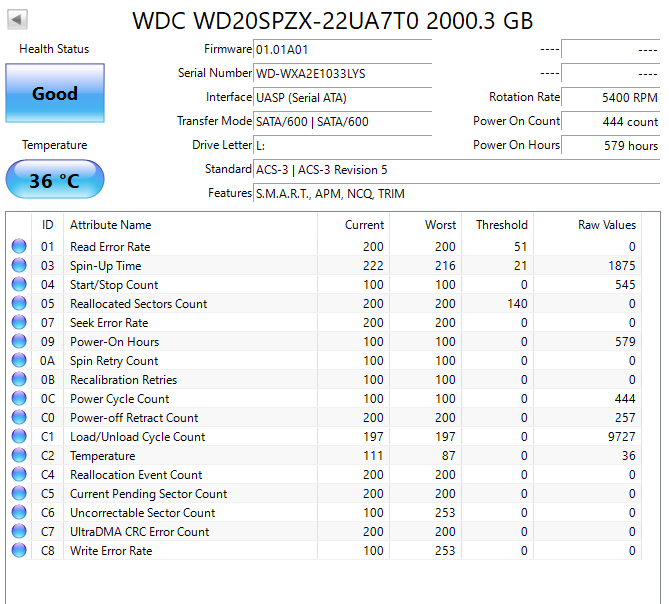Click the Firmware field 01.01A01

(343, 49)
